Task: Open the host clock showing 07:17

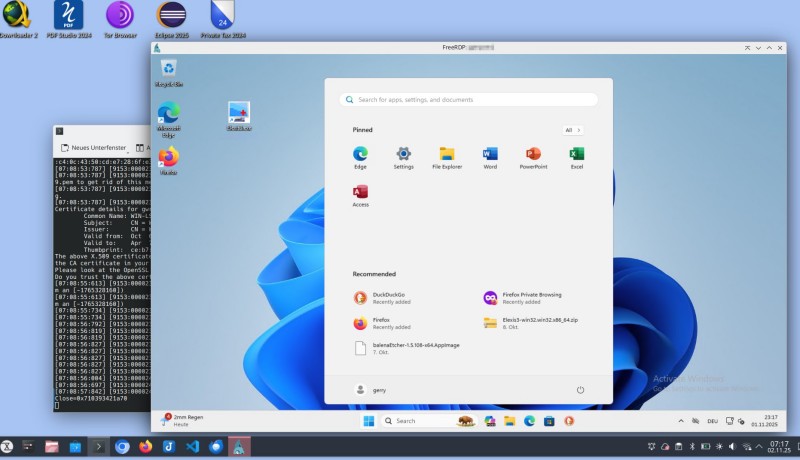Action: tap(779, 447)
